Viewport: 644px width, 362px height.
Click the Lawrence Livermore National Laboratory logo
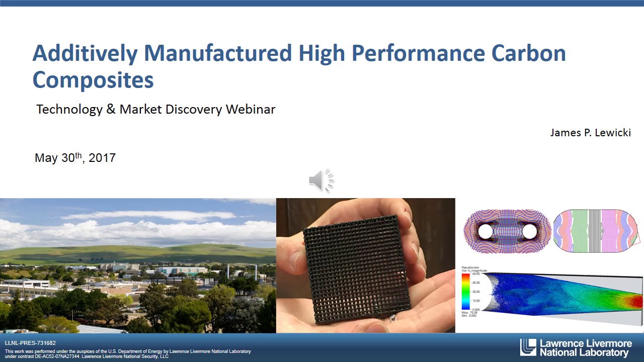point(576,347)
